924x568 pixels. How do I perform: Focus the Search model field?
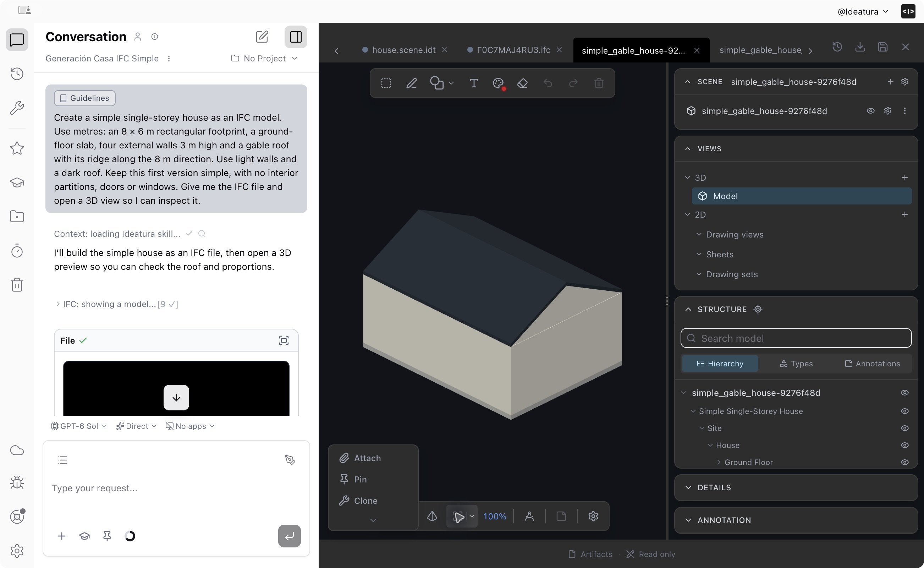click(x=796, y=338)
